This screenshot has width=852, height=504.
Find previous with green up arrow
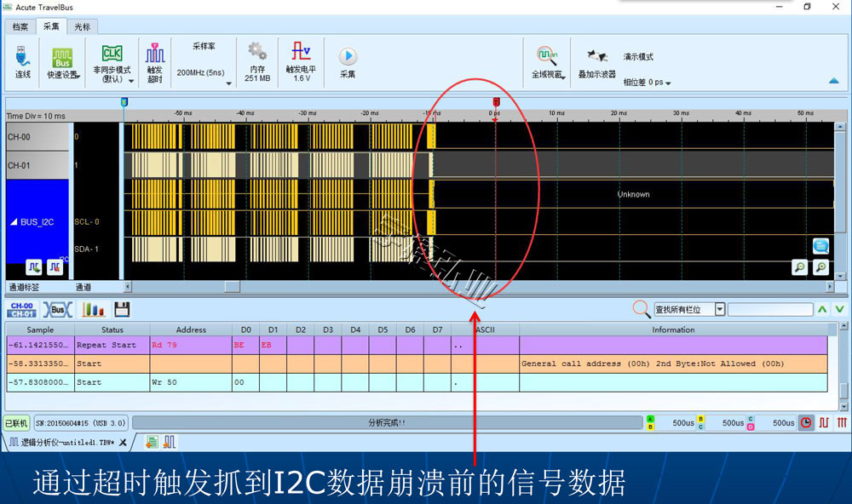tap(822, 309)
